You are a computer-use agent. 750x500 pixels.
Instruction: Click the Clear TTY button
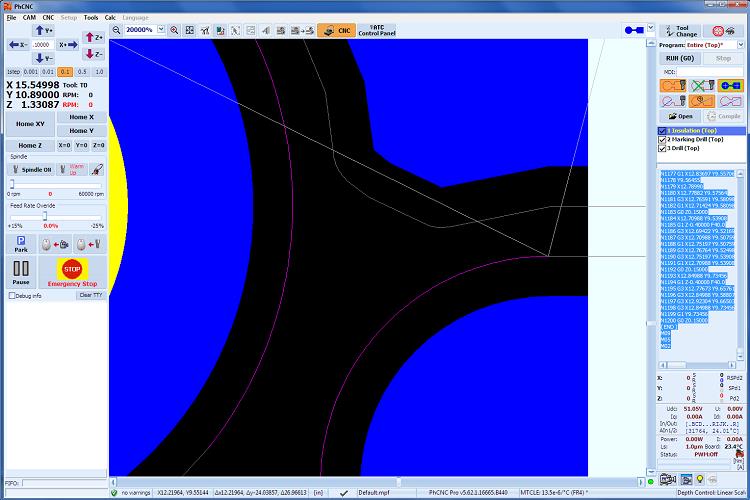click(91, 295)
